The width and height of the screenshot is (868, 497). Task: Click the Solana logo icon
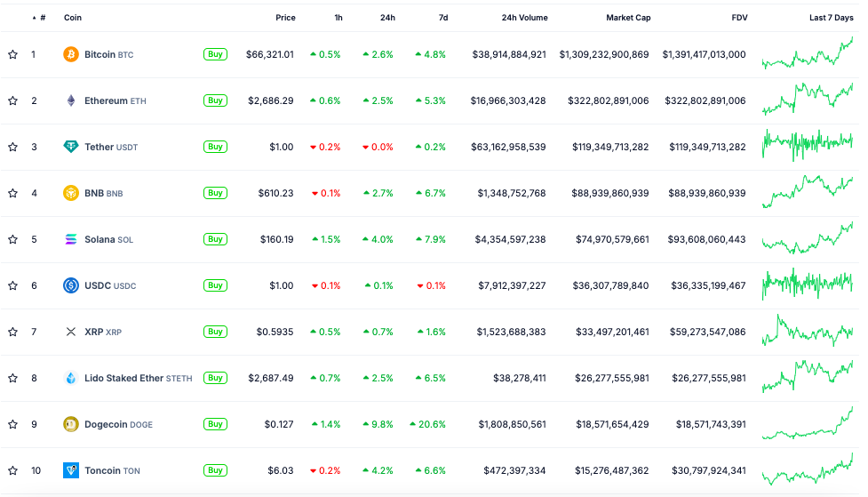tap(71, 239)
